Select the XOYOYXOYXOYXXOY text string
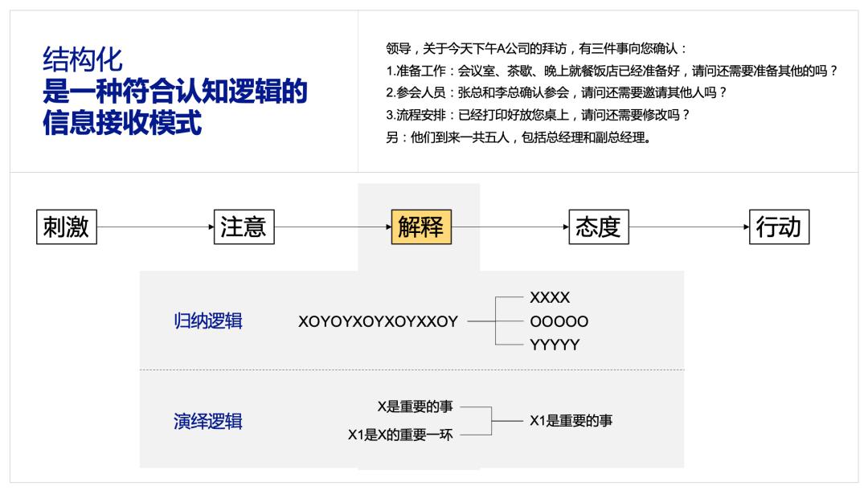The height and width of the screenshot is (490, 868). [379, 320]
